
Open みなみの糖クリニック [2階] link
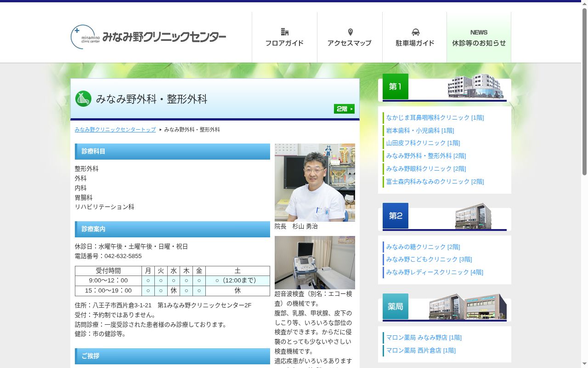[x=423, y=247]
